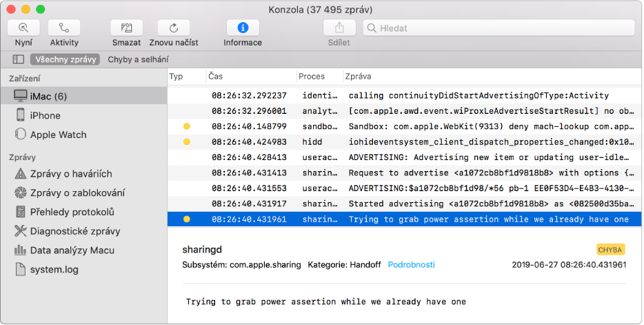This screenshot has width=644, height=325.
Task: Select the ADVERTISING:$a1072cb8bf1d98 row
Action: 405,188
